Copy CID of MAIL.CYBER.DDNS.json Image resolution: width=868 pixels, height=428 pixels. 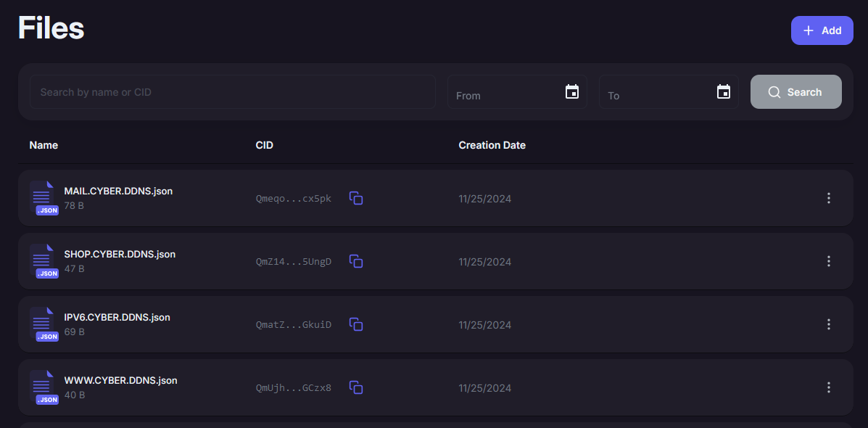click(x=356, y=198)
